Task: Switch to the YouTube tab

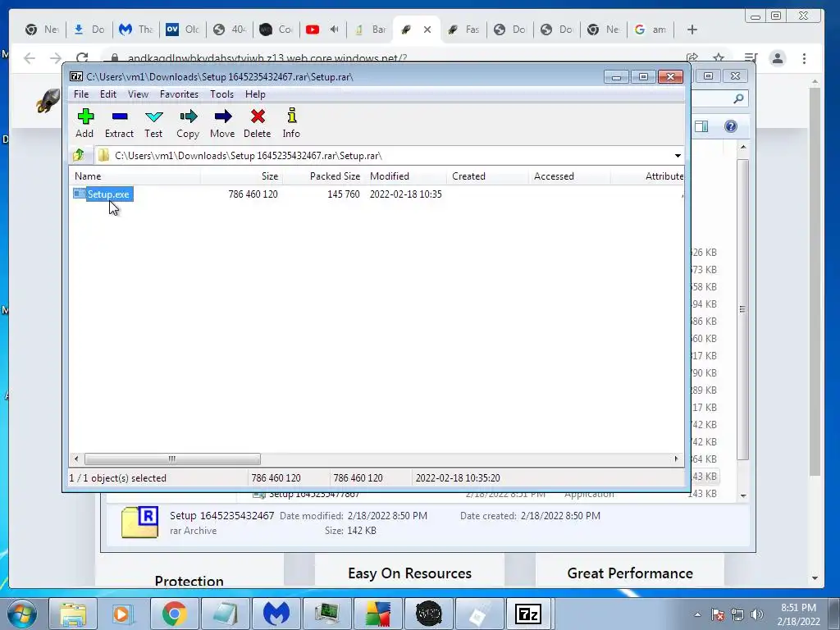Action: pyautogui.click(x=313, y=30)
